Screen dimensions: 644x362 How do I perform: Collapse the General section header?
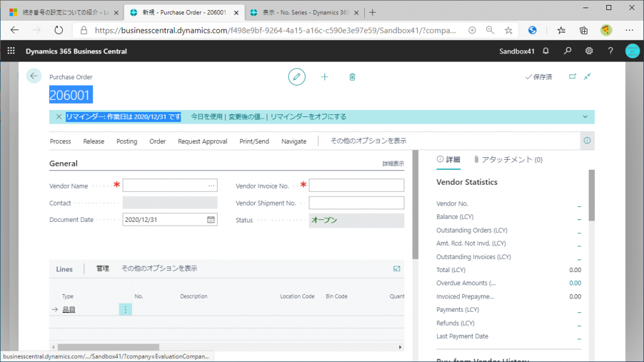[64, 163]
